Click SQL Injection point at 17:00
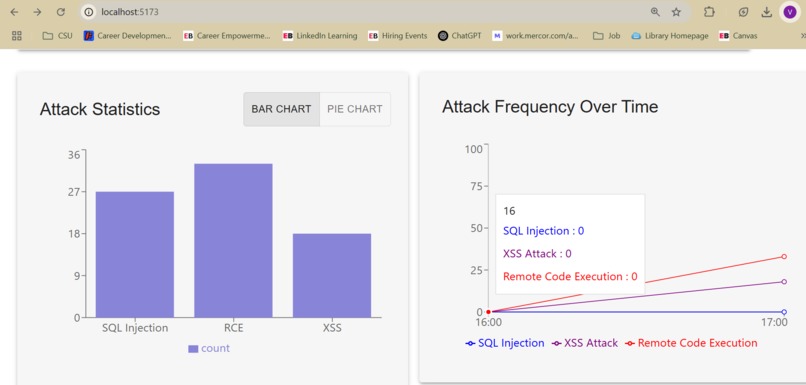This screenshot has height=385, width=806. (784, 312)
